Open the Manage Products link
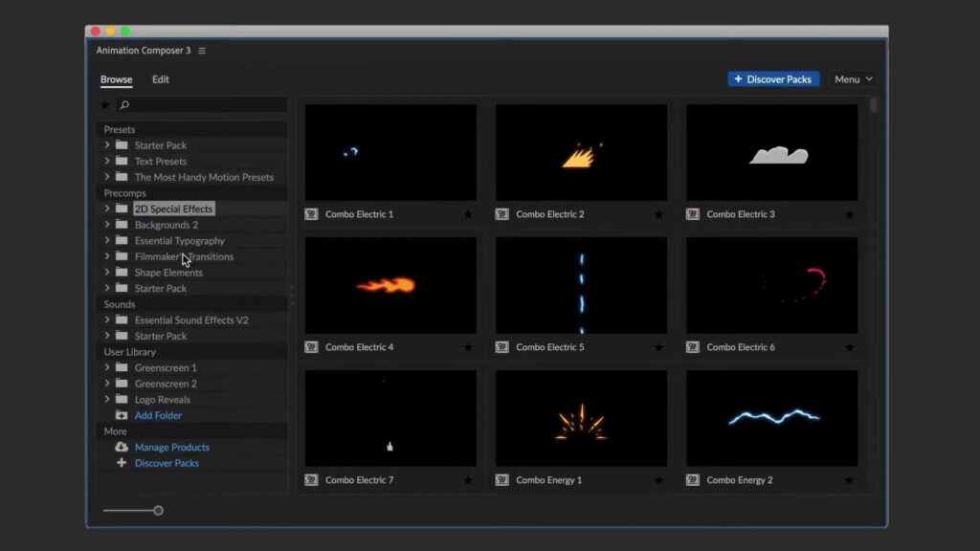This screenshot has width=980, height=551. [172, 447]
